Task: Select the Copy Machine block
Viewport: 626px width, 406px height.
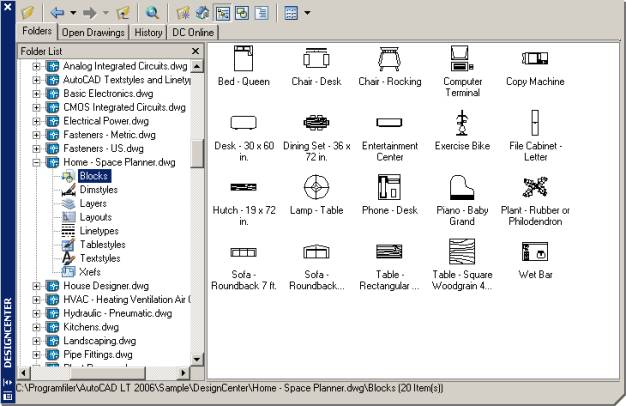Action: [535, 66]
